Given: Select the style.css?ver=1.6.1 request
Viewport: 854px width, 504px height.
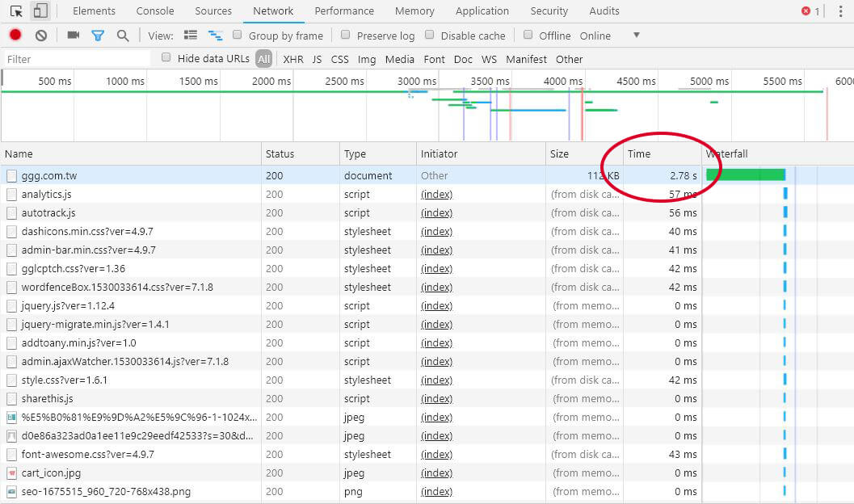Looking at the screenshot, I should (427, 380).
